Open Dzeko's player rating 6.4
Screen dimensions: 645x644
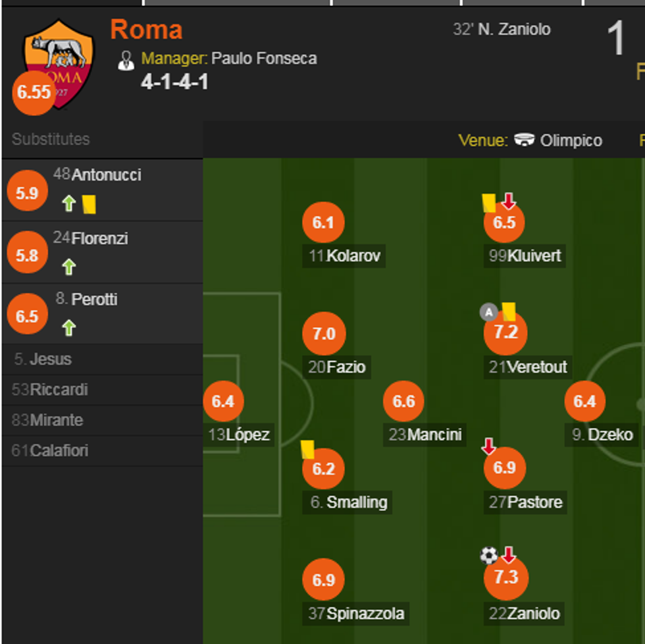point(584,401)
